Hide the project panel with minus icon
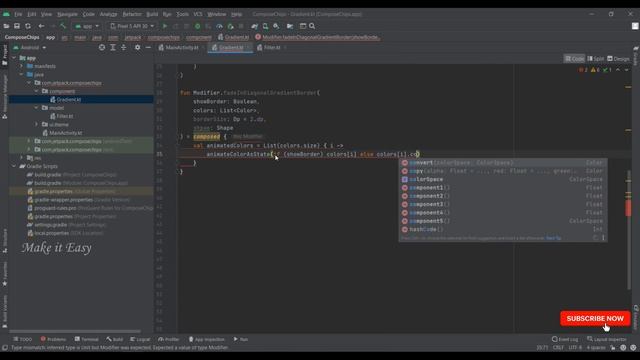 148,47
